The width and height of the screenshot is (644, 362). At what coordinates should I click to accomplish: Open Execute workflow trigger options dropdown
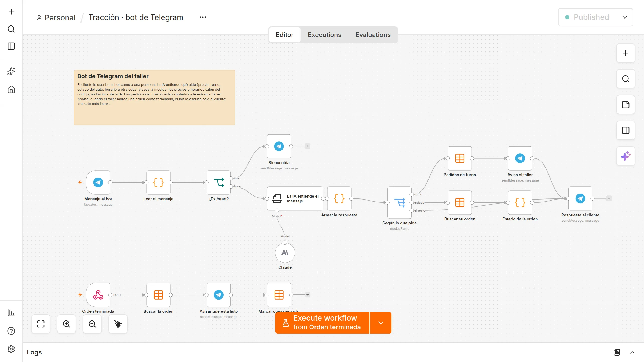pos(380,323)
